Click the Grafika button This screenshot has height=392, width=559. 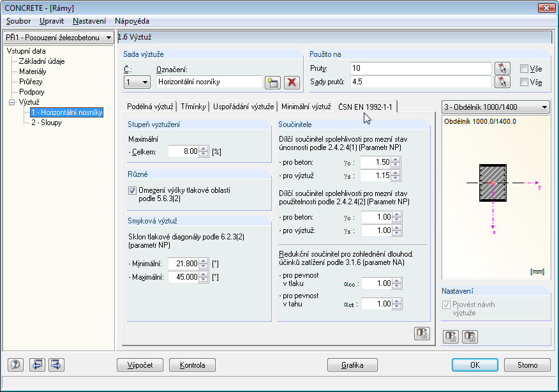(352, 365)
